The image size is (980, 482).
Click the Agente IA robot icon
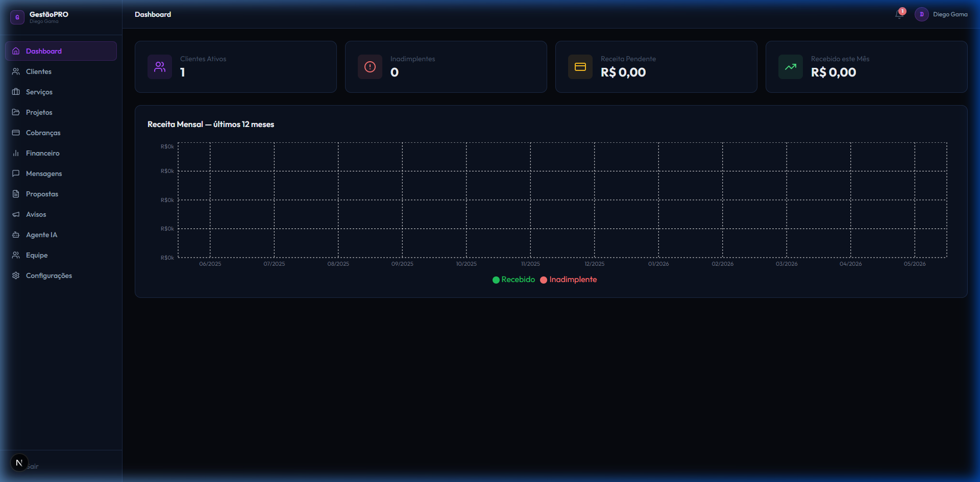point(16,235)
